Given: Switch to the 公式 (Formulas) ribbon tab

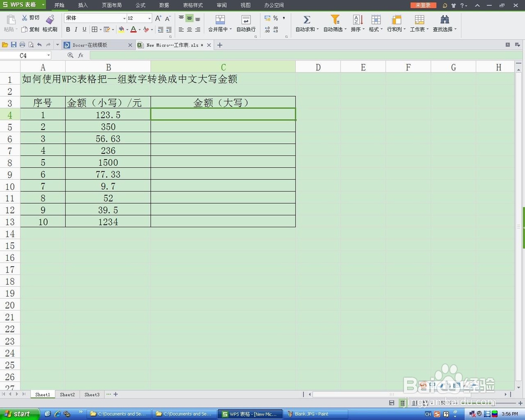Looking at the screenshot, I should [139, 5].
